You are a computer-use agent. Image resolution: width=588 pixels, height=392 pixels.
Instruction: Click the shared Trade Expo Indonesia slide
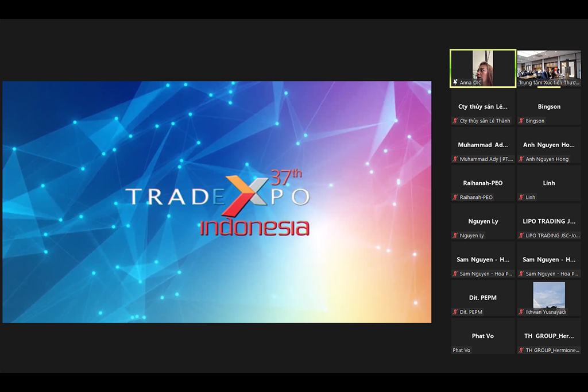216,202
